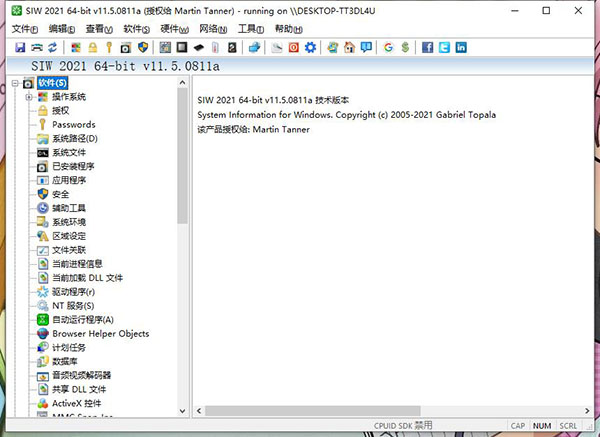Viewport: 600px width, 437px height.
Task: Click the Facebook icon in toolbar
Action: tap(427, 47)
